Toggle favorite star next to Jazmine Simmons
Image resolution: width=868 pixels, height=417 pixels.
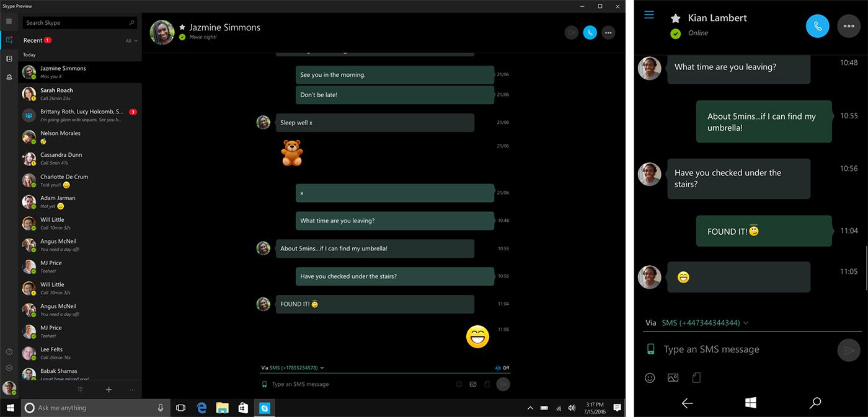click(x=182, y=27)
